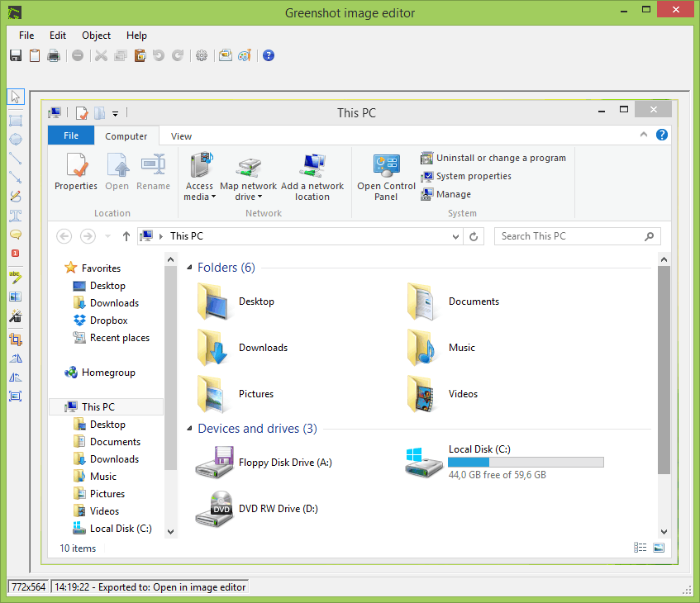Select the Obfuscate tool

click(15, 297)
